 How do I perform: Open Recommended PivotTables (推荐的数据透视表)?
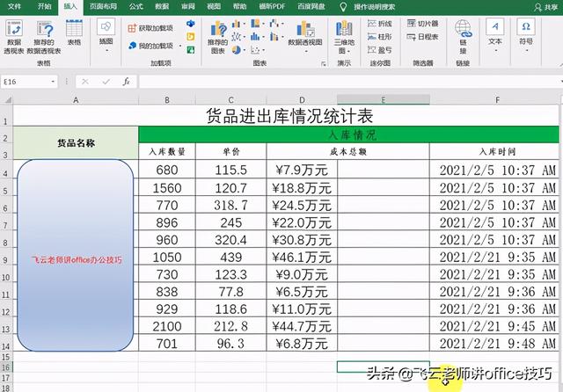(x=44, y=37)
